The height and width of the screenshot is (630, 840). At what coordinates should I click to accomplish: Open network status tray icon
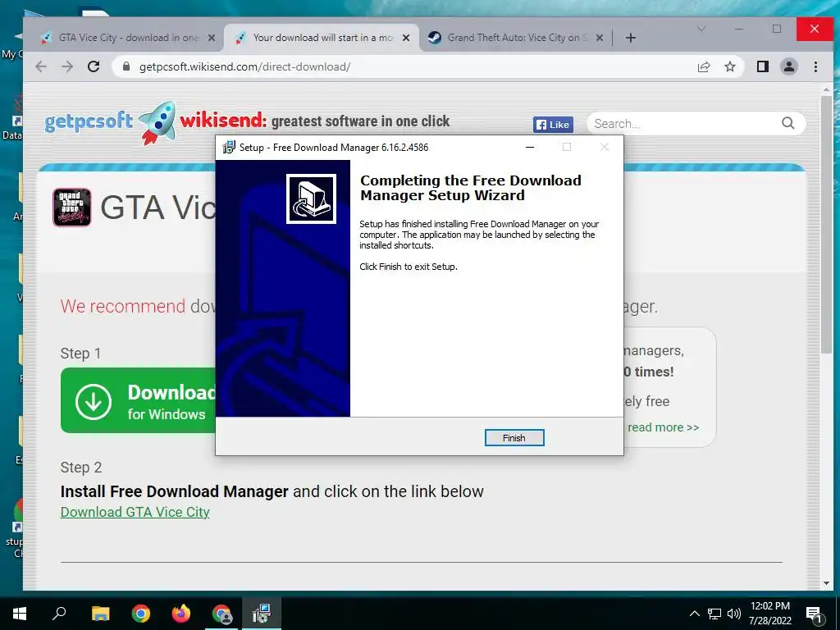(714, 614)
